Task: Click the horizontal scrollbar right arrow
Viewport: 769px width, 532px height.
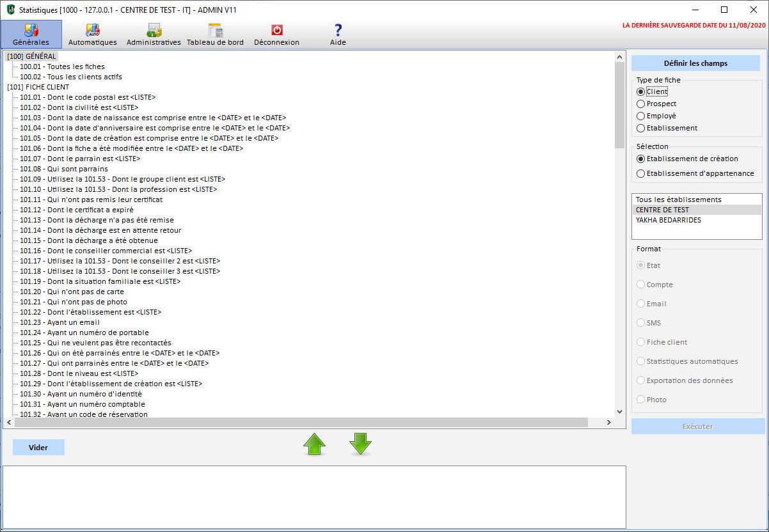Action: pyautogui.click(x=608, y=423)
